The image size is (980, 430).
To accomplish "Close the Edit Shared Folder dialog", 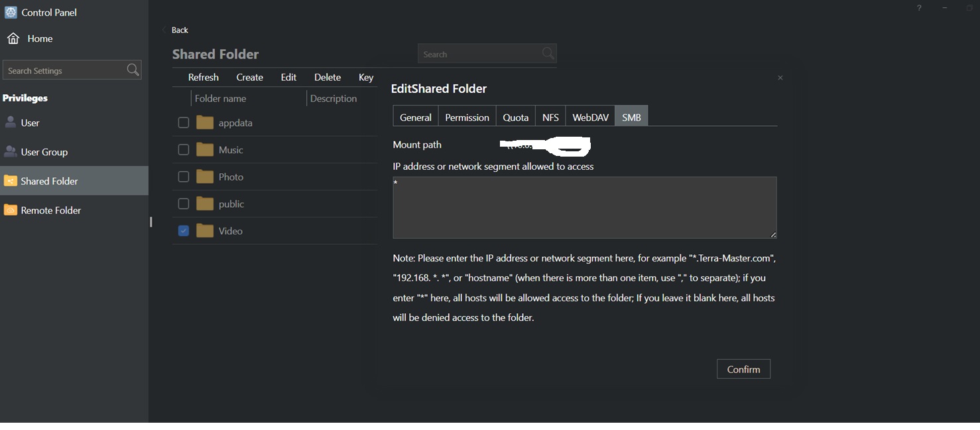I will point(780,78).
